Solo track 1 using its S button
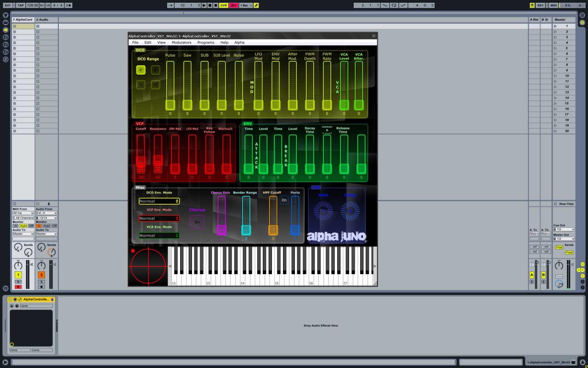 pos(18,282)
